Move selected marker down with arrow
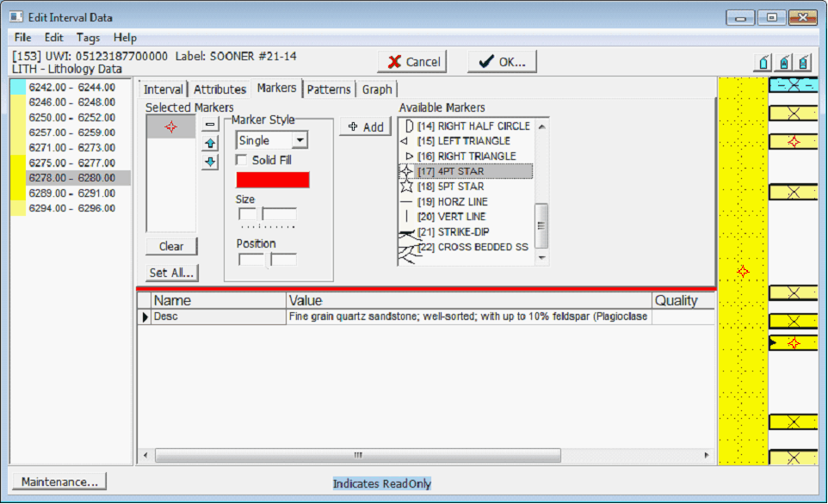828x504 pixels. coord(210,163)
